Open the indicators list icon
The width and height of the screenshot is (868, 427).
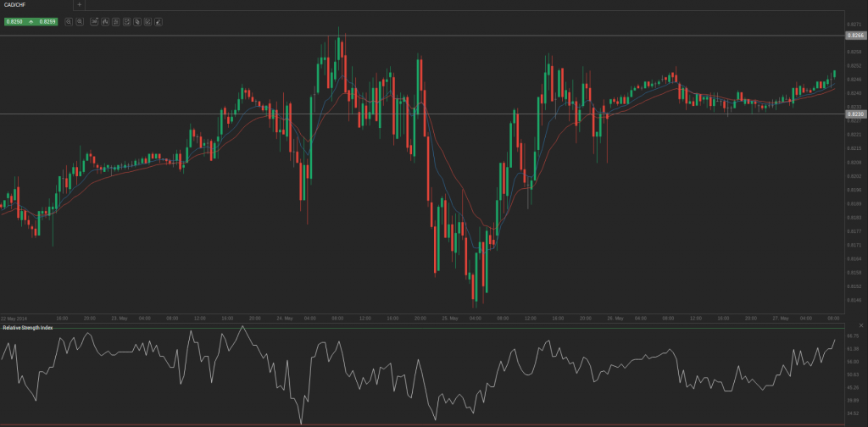pyautogui.click(x=115, y=21)
